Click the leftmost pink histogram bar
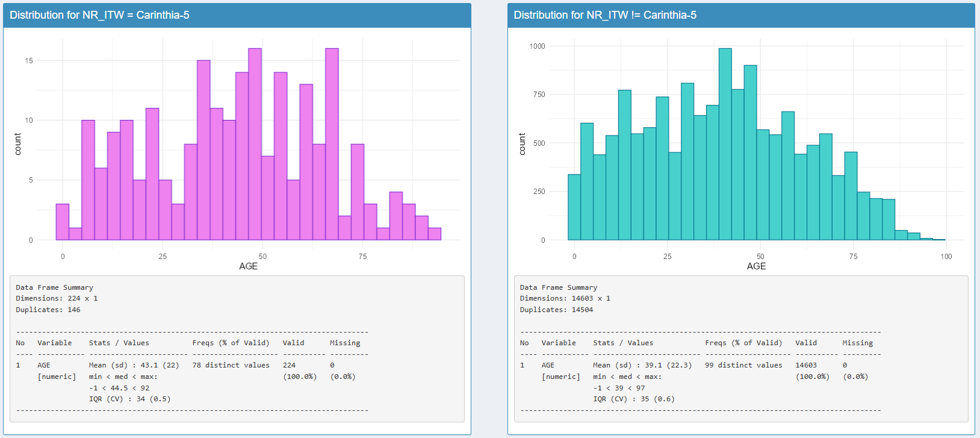 63,222
